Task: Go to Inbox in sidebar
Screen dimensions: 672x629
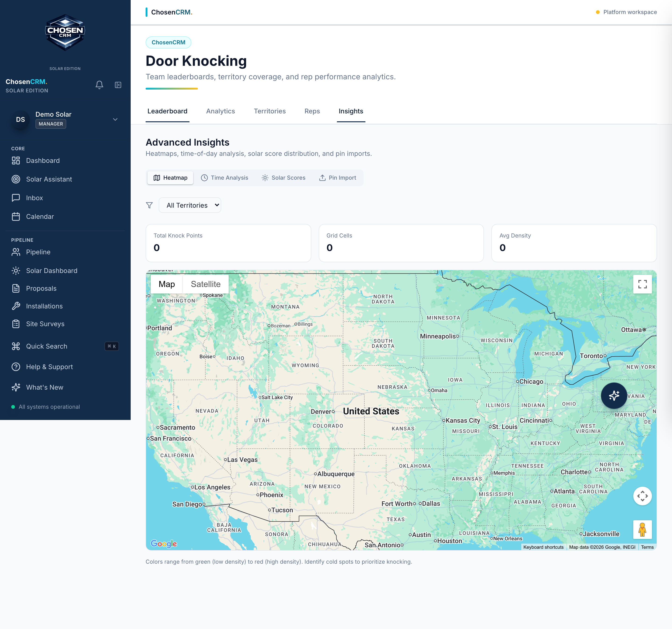Action: coord(65,198)
